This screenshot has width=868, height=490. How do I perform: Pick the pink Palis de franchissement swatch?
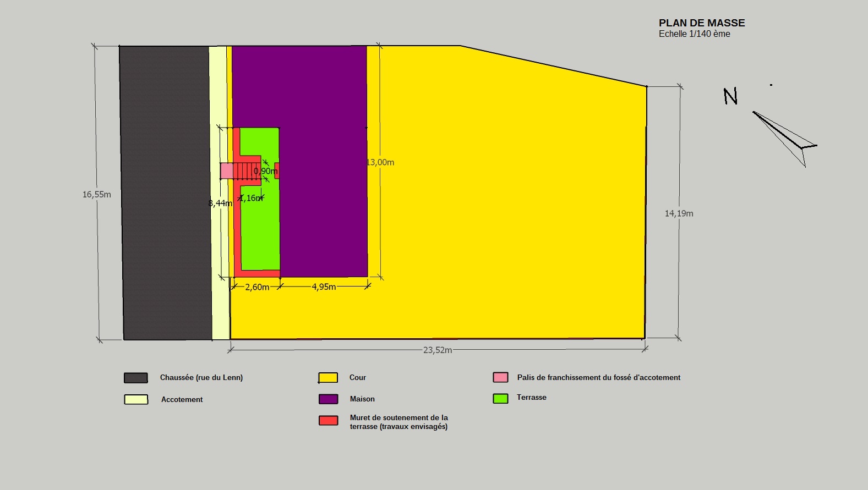click(500, 377)
